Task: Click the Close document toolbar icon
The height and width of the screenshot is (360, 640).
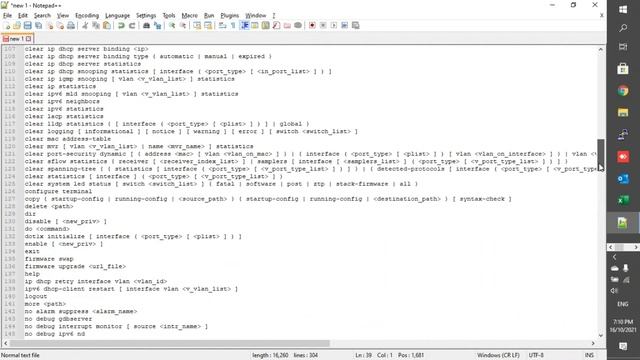Action: pos(49,25)
